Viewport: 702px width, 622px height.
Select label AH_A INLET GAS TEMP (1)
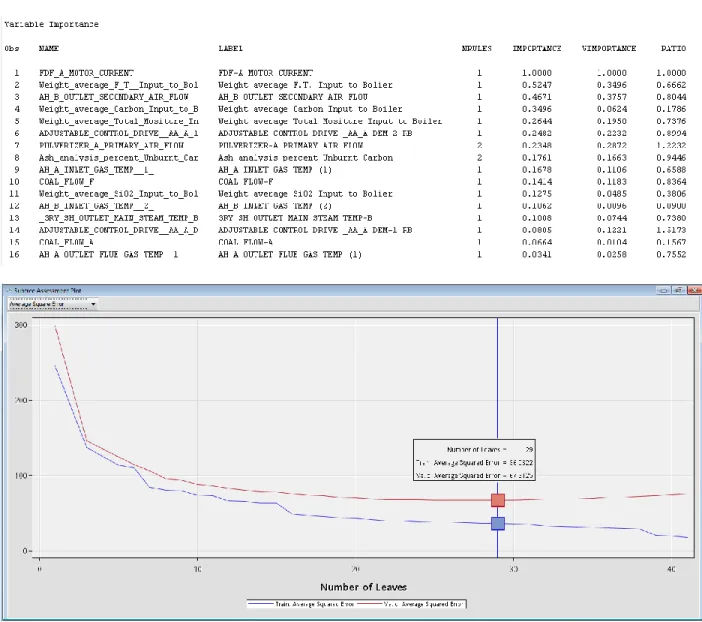[x=275, y=170]
